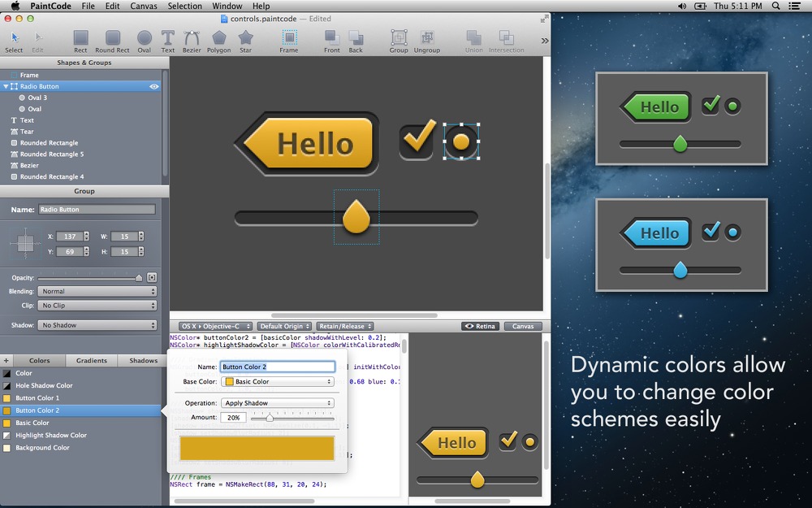Open the Shadow dropdown
812x508 pixels.
(97, 325)
